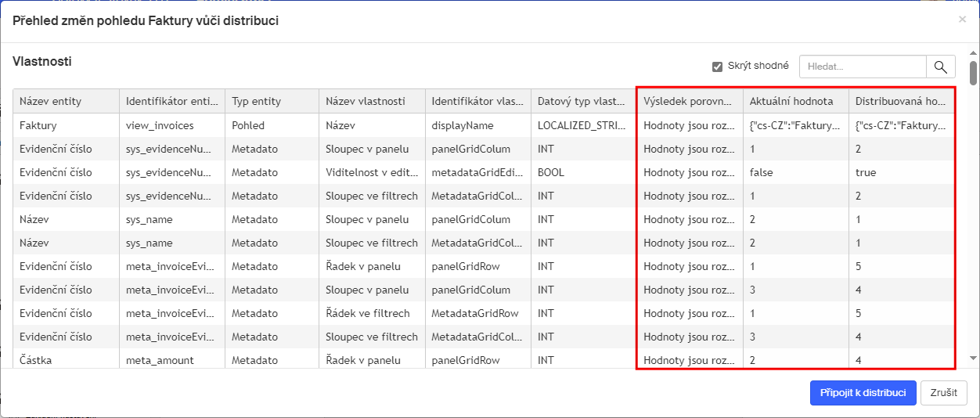Screen dimensions: 980x418
Task: Click the Distribuovaná hodnota column header
Action: tap(902, 102)
